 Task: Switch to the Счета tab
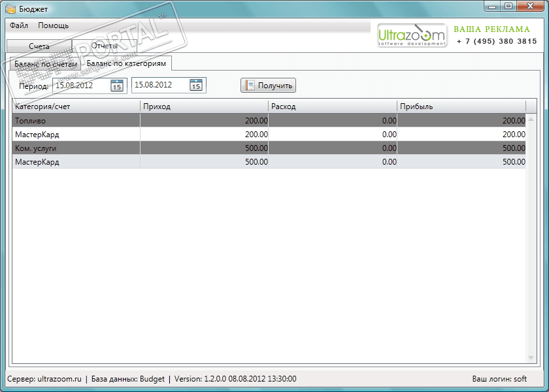tap(39, 46)
